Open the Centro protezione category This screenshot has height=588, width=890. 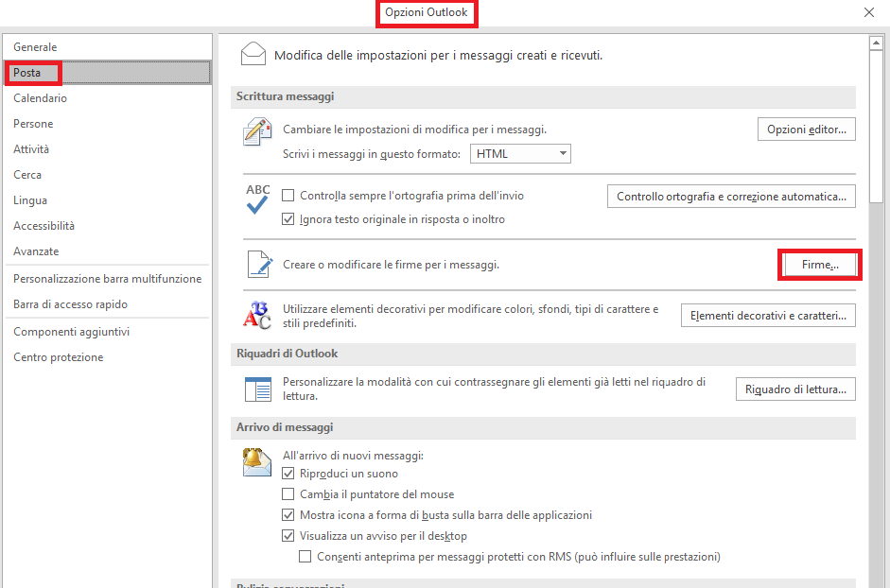tap(58, 357)
